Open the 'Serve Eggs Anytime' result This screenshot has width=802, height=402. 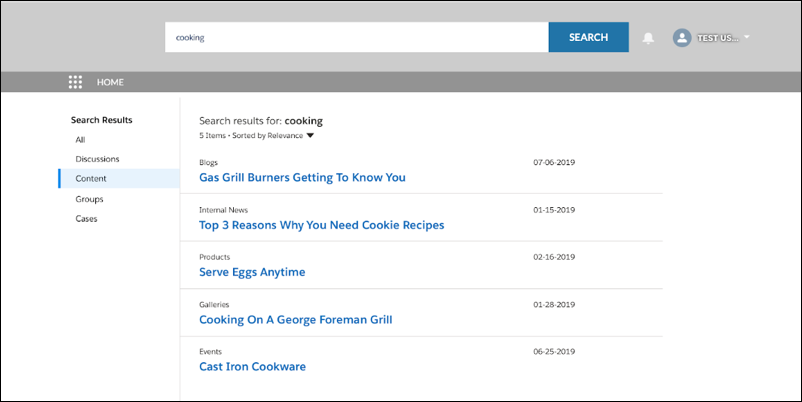click(x=252, y=272)
